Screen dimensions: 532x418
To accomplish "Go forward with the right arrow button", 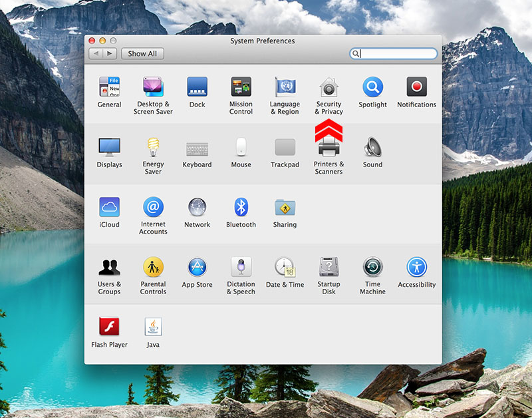I will 110,54.
